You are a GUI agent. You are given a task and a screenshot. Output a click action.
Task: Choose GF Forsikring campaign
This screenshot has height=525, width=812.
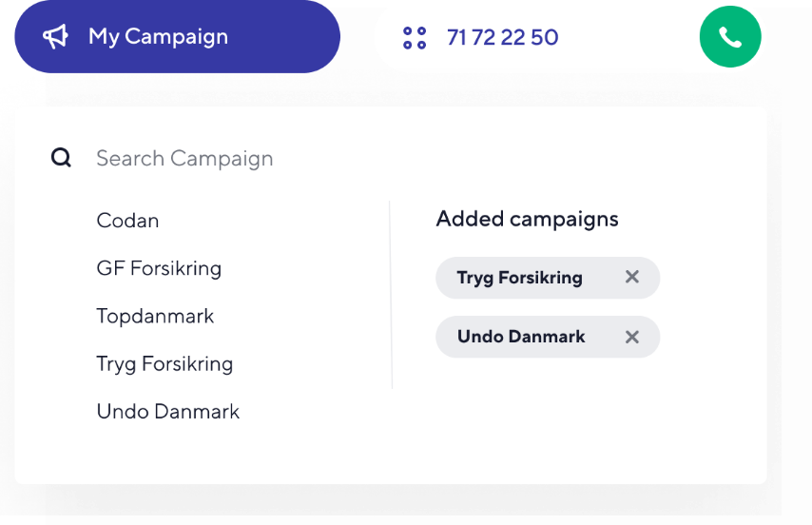[x=159, y=268]
